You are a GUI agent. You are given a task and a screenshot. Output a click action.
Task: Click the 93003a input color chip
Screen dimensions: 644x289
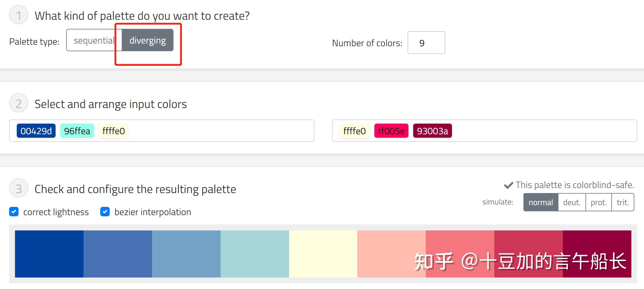pyautogui.click(x=432, y=131)
